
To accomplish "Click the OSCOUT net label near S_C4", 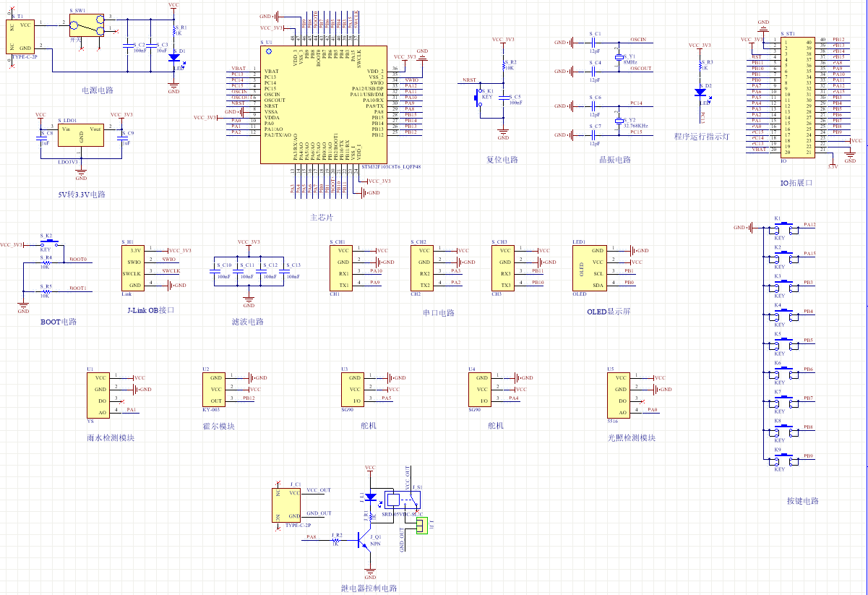I will click(x=640, y=69).
